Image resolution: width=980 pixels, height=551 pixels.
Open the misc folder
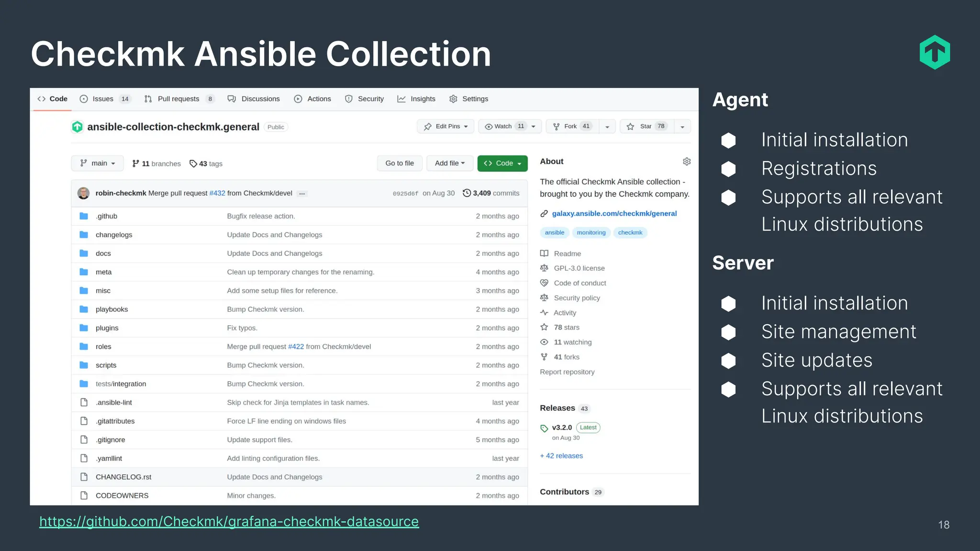click(103, 291)
